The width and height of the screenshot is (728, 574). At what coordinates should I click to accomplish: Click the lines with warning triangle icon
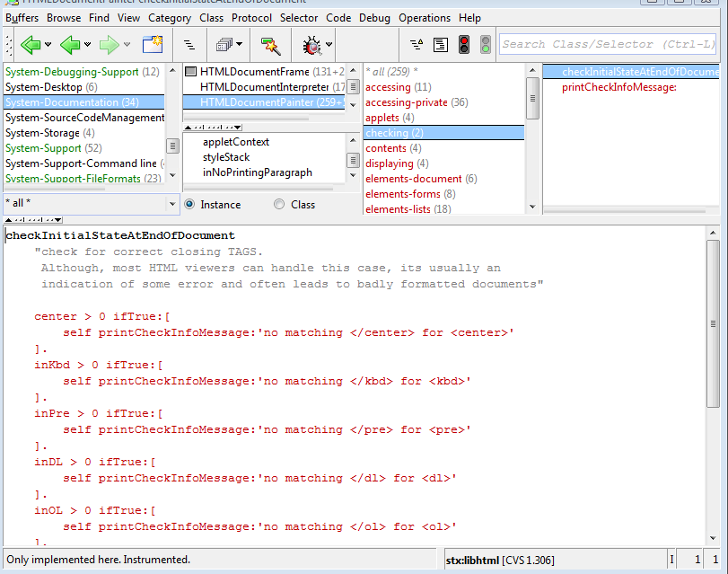coord(417,45)
